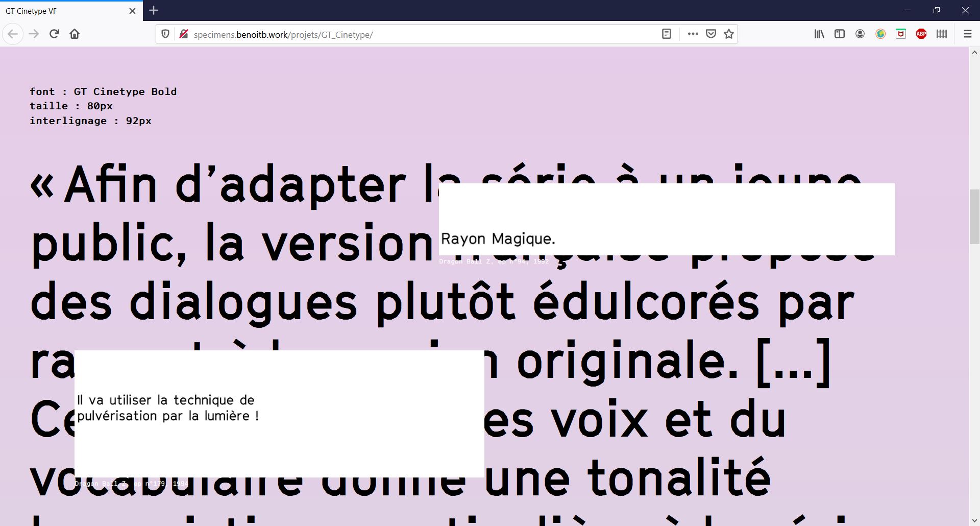Open the Adblock Plus extension
Screen dimensions: 980x526
[921, 34]
